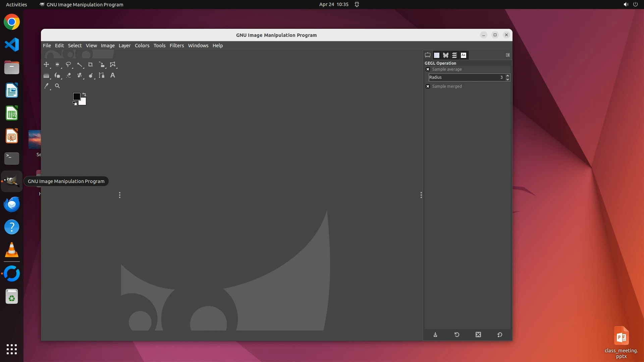Open the Filters menu

(x=176, y=46)
